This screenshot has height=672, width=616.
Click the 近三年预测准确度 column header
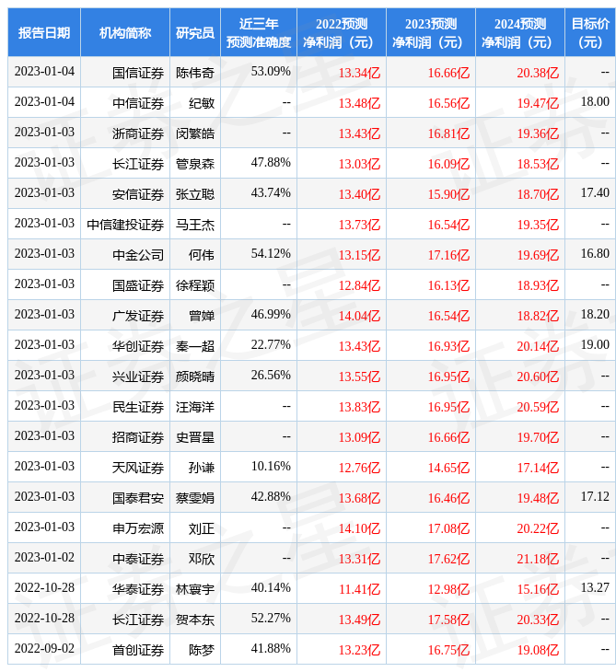(x=259, y=32)
